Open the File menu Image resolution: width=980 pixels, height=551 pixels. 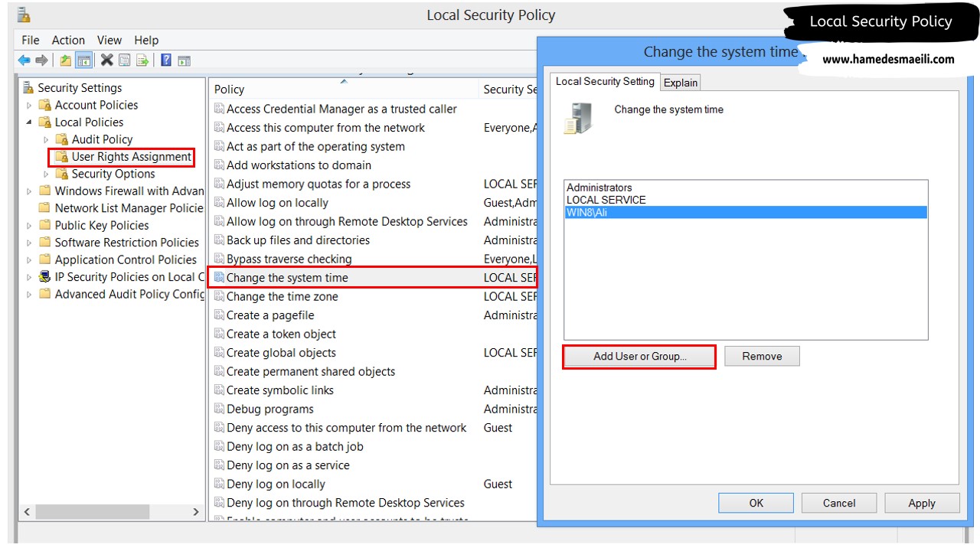(31, 40)
